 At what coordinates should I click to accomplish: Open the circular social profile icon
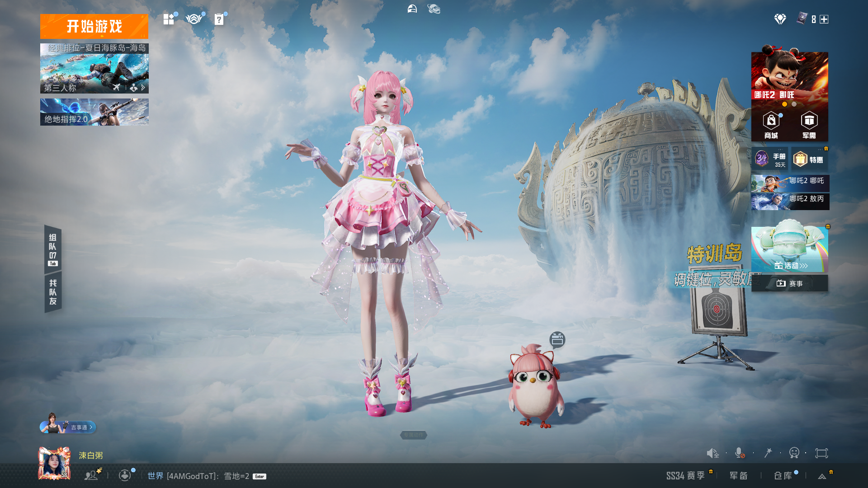click(x=125, y=475)
